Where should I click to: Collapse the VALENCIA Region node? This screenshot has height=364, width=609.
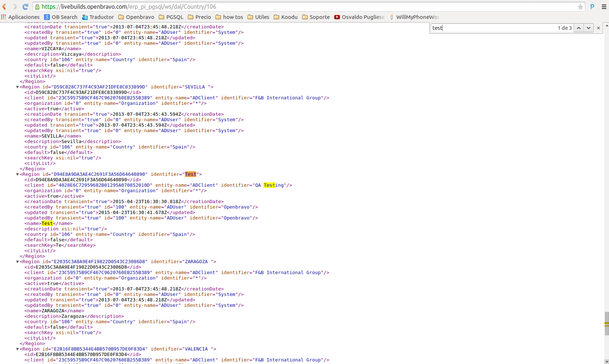[17, 349]
